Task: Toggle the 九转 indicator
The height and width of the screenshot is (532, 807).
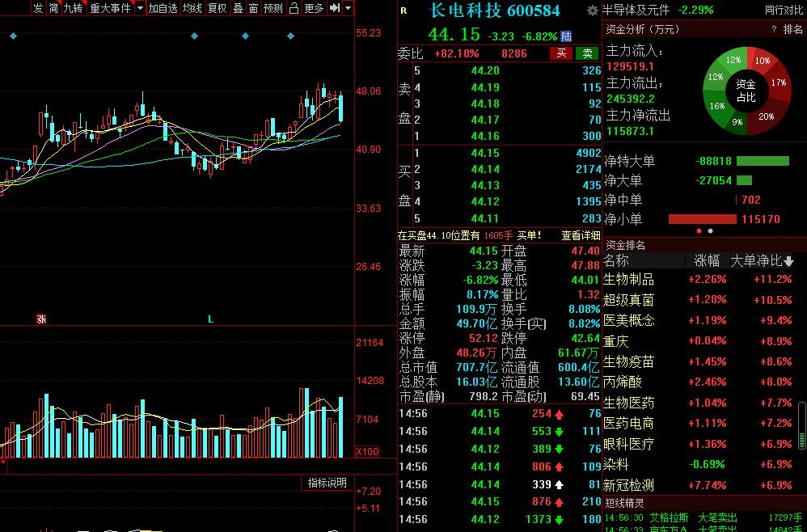Action: pos(73,8)
